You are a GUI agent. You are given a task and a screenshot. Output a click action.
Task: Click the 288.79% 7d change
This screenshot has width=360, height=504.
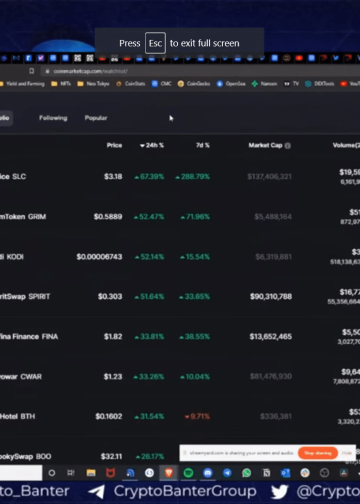click(192, 176)
